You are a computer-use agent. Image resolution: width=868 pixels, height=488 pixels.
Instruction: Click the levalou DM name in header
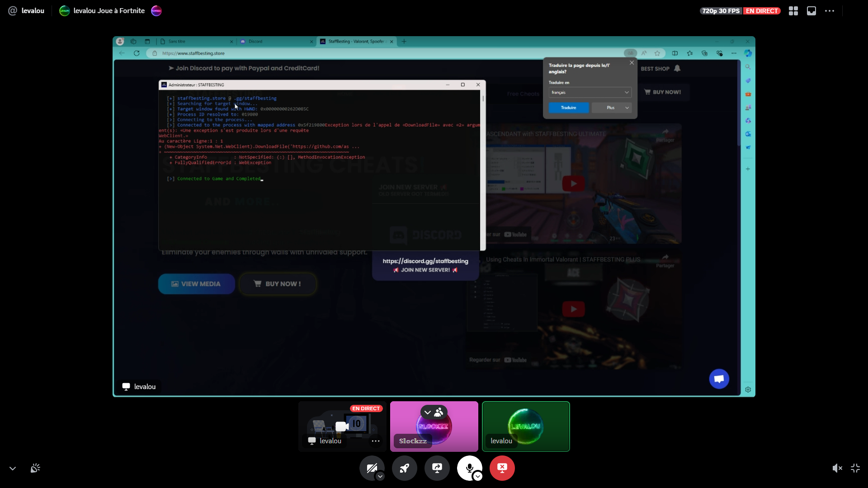[33, 11]
